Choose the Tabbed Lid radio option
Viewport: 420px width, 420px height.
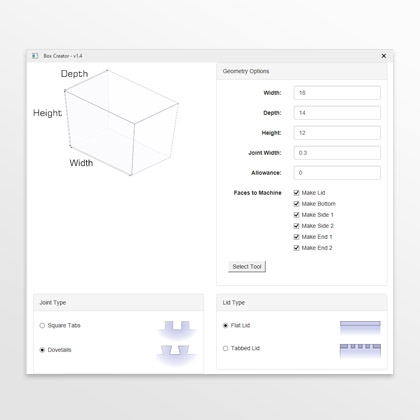[225, 348]
